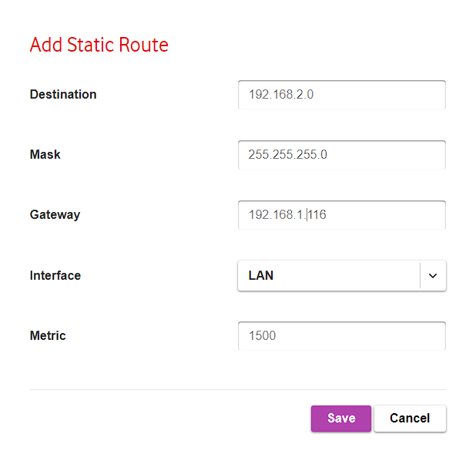Click inside the Destination input field
476x461 pixels.
click(342, 95)
